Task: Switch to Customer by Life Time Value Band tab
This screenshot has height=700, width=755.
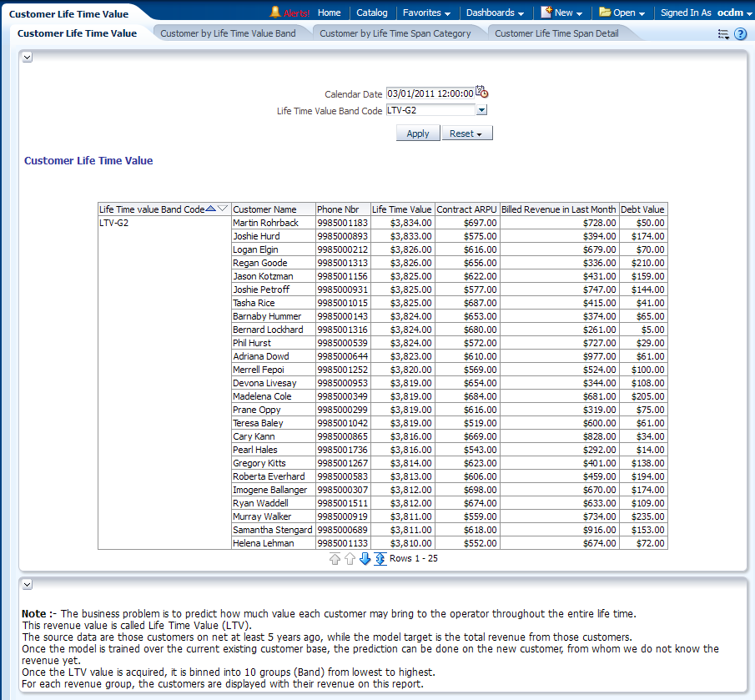Action: [228, 33]
